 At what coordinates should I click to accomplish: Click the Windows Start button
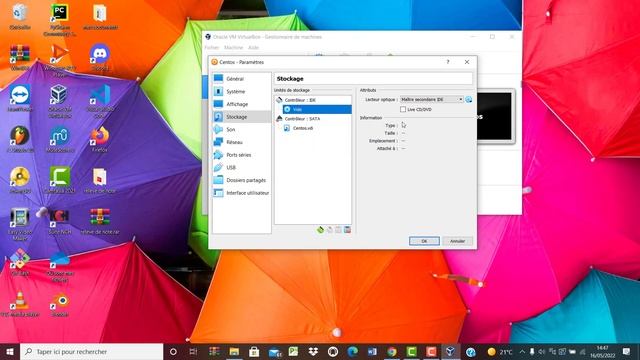10,352
